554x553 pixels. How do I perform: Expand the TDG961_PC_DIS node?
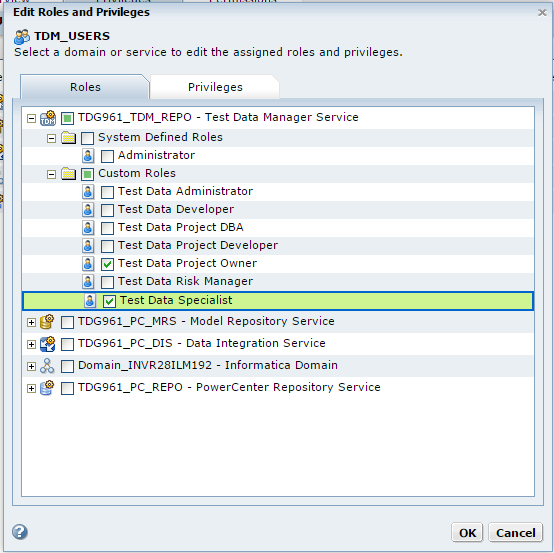(31, 344)
